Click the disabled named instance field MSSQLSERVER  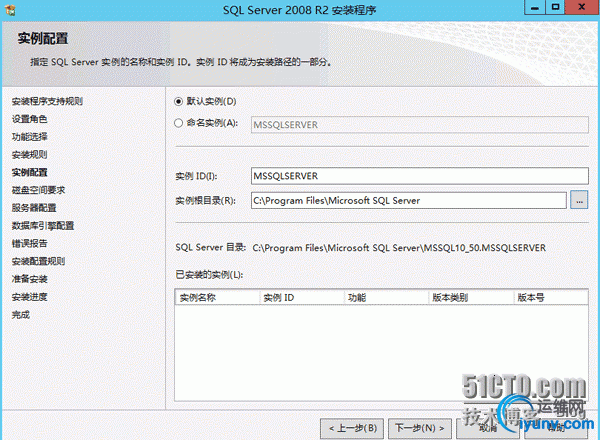[x=419, y=125]
